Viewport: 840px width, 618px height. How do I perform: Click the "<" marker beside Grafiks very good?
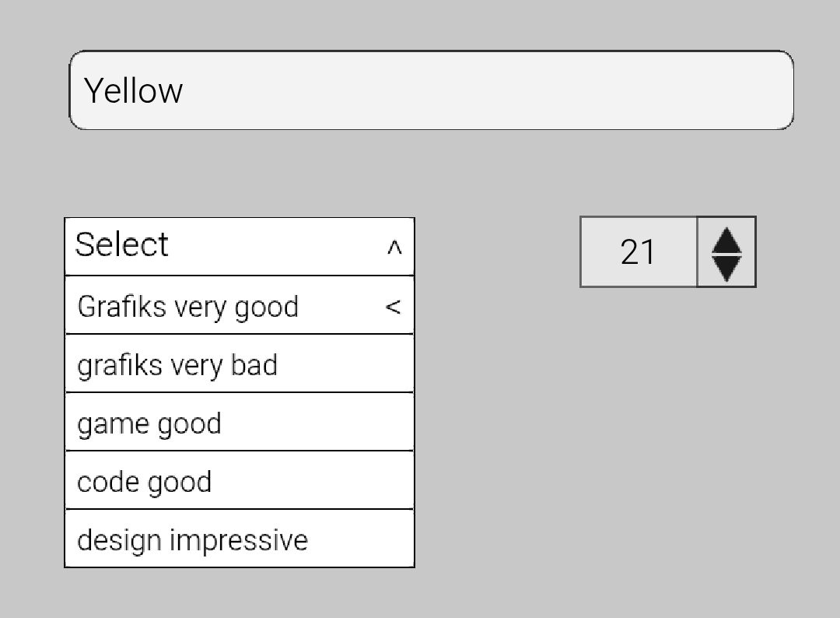(393, 307)
